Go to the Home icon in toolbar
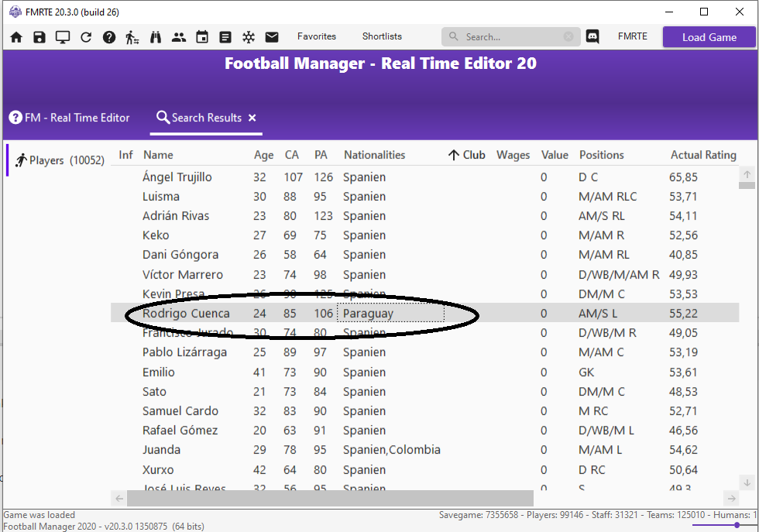 pyautogui.click(x=16, y=37)
